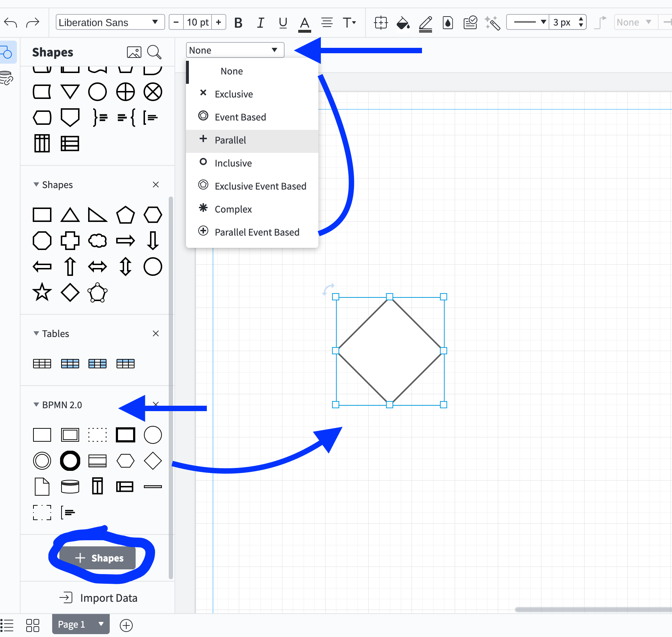Select the summing junction circle-X shape
This screenshot has height=637, width=672.
(153, 92)
